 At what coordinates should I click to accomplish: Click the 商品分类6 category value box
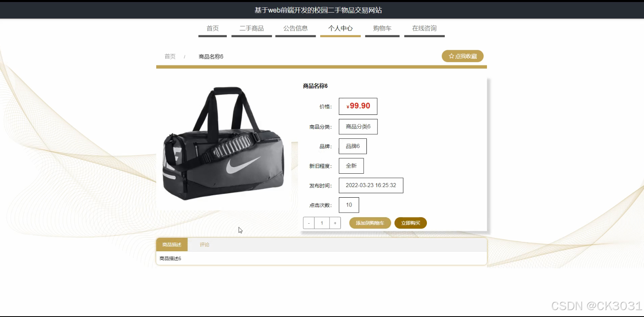(358, 127)
